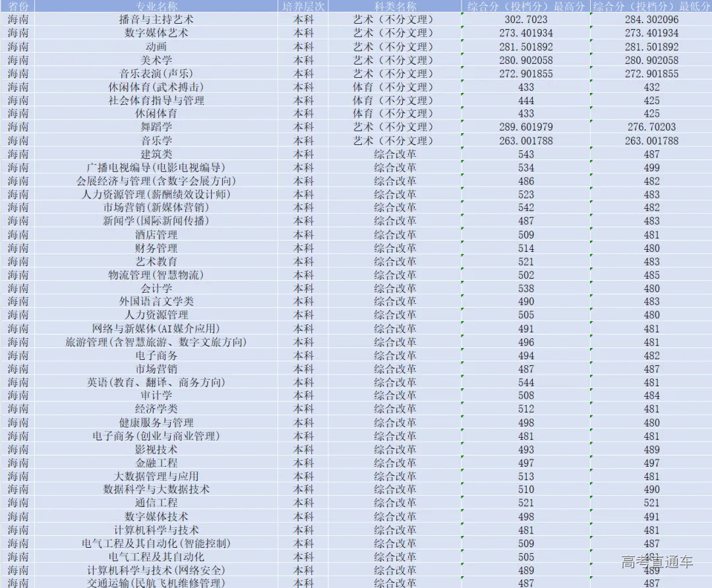Viewport: 712px width, 588px height.
Task: Select the 休闲体育(武术搏击) cell
Action: coord(156,87)
